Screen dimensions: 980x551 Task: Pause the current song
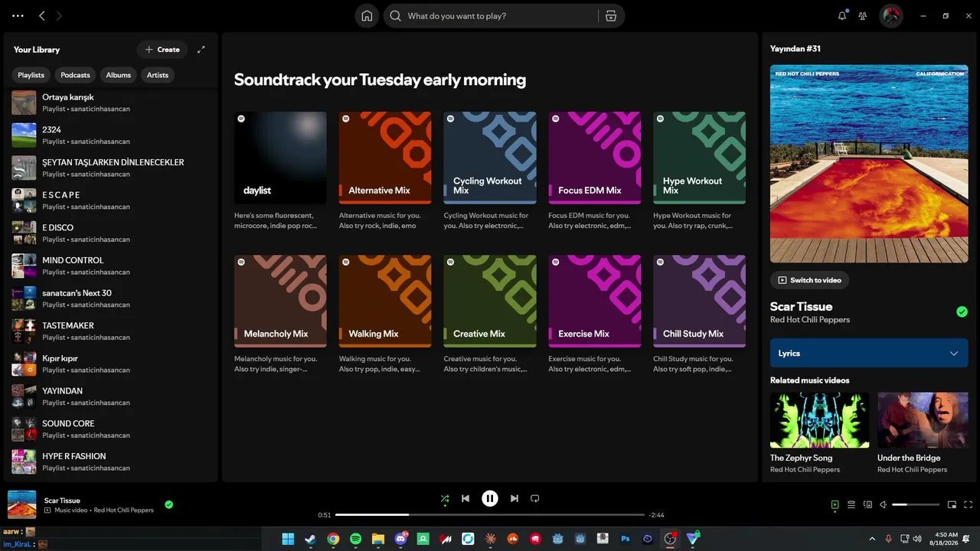490,498
